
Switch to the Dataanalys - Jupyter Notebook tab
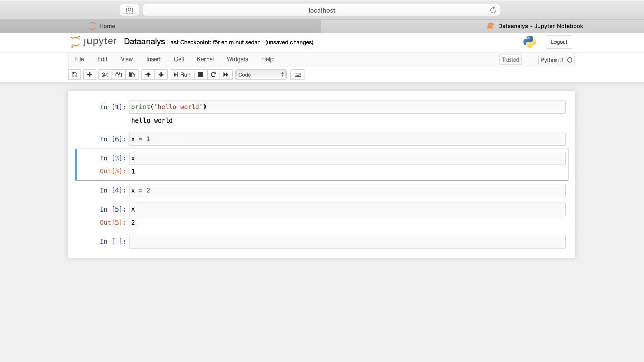click(483, 26)
